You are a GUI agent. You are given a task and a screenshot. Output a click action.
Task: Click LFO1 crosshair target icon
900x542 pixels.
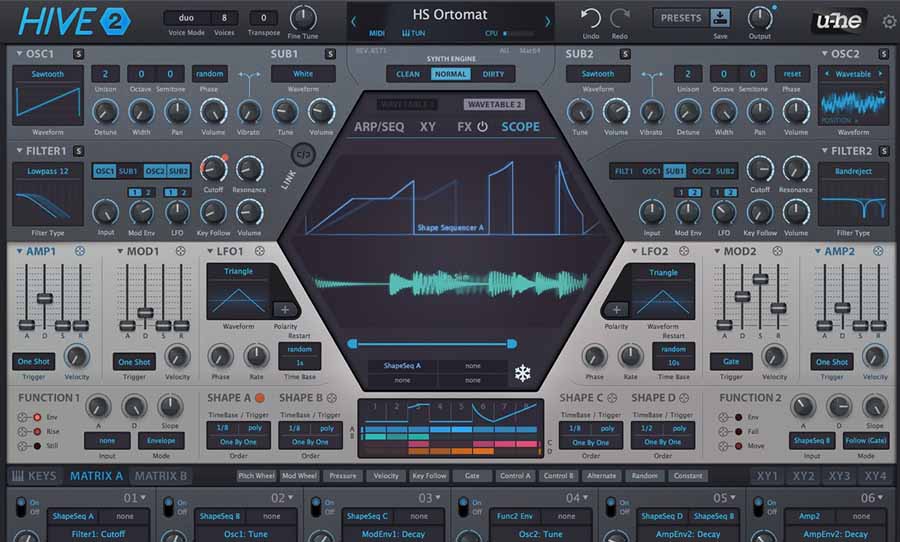[x=259, y=251]
